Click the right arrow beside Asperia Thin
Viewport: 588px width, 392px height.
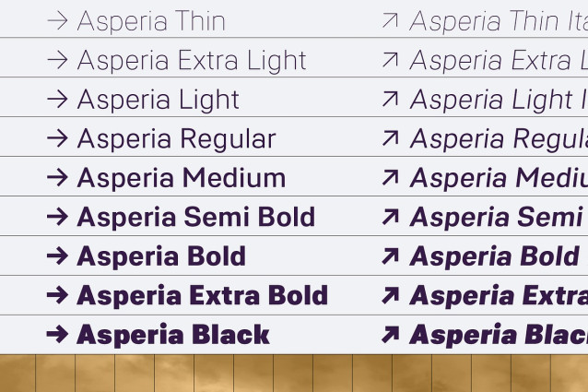(x=57, y=21)
